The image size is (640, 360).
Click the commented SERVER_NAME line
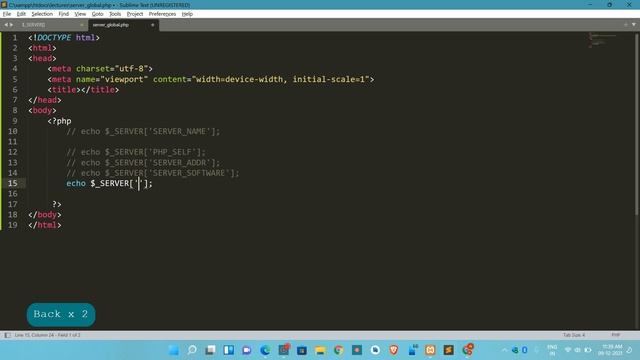click(143, 131)
